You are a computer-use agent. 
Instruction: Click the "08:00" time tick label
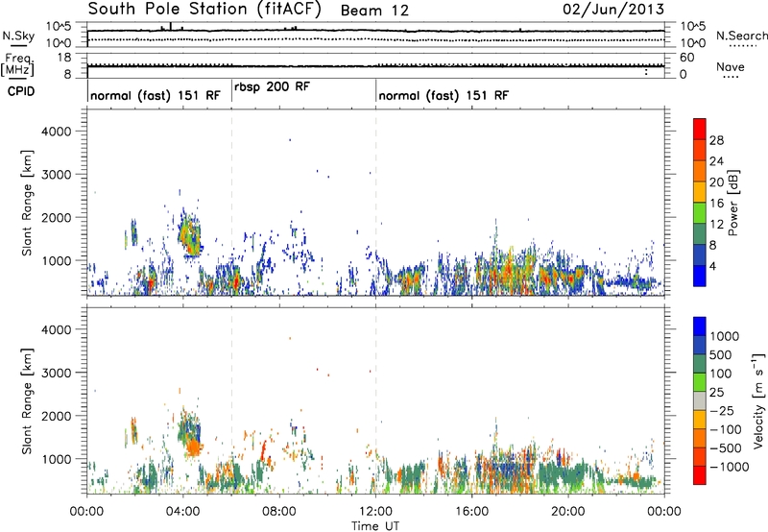(x=279, y=512)
